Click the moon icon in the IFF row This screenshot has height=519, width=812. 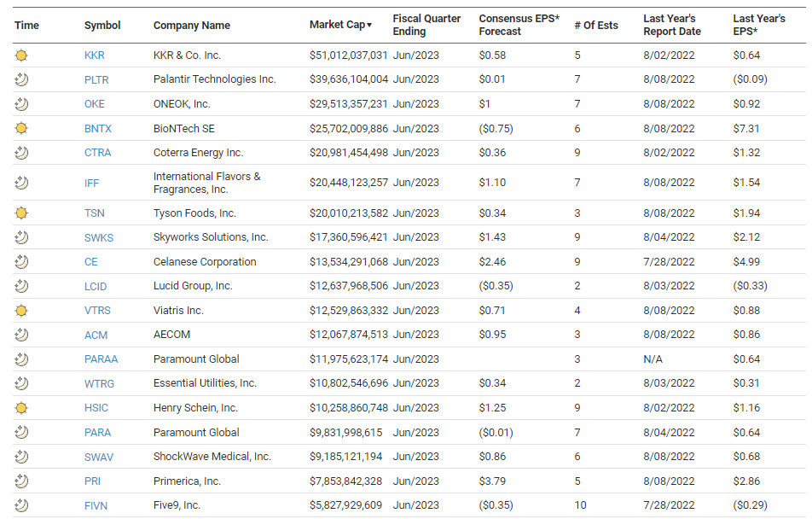point(21,183)
